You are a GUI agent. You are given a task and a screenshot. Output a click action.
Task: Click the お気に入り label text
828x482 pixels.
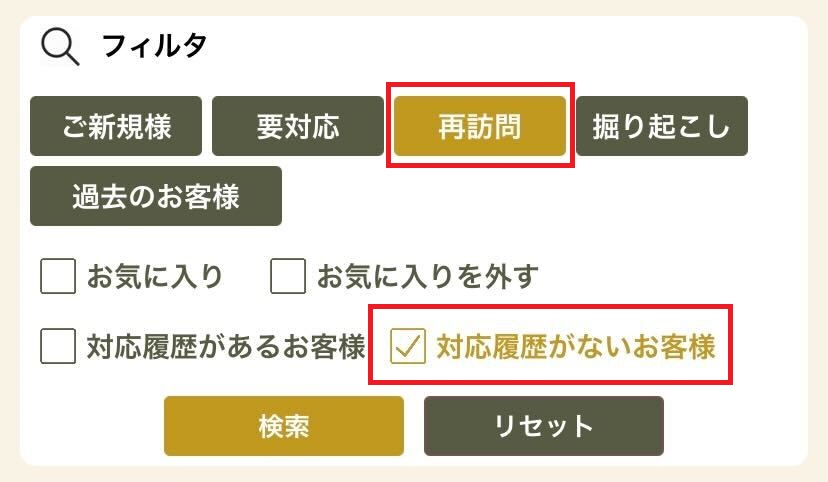[154, 276]
